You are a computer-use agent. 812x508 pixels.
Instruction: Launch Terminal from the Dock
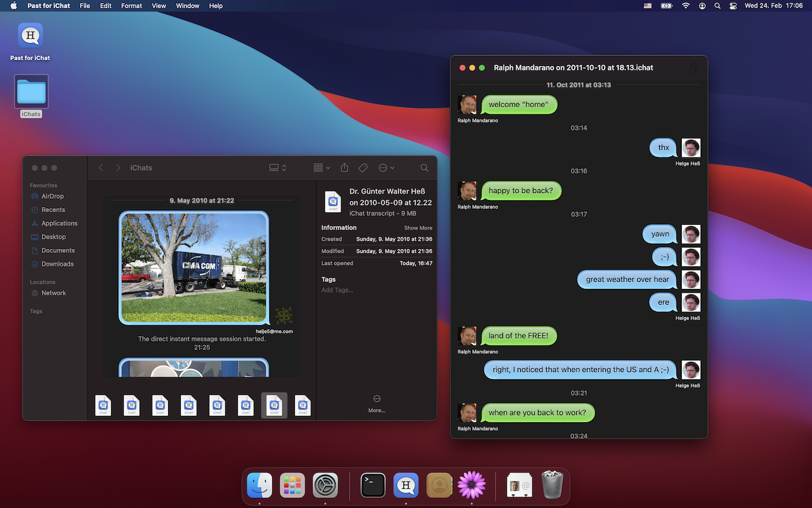click(x=373, y=486)
